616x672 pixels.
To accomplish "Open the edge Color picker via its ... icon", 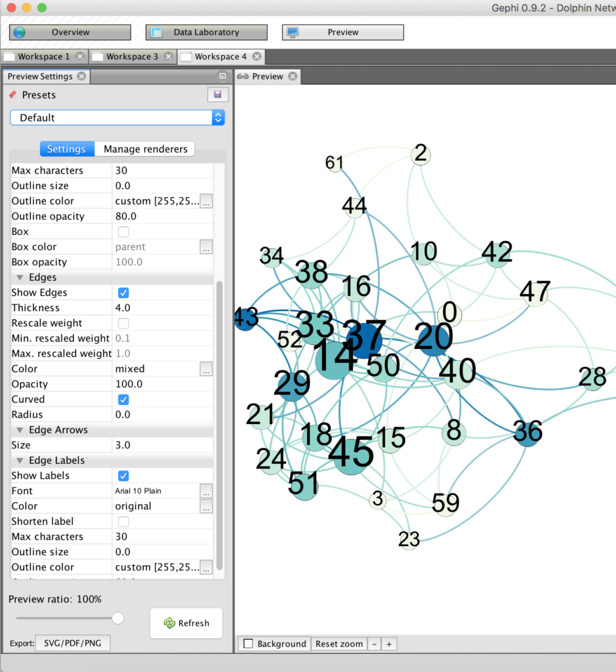I will click(206, 369).
